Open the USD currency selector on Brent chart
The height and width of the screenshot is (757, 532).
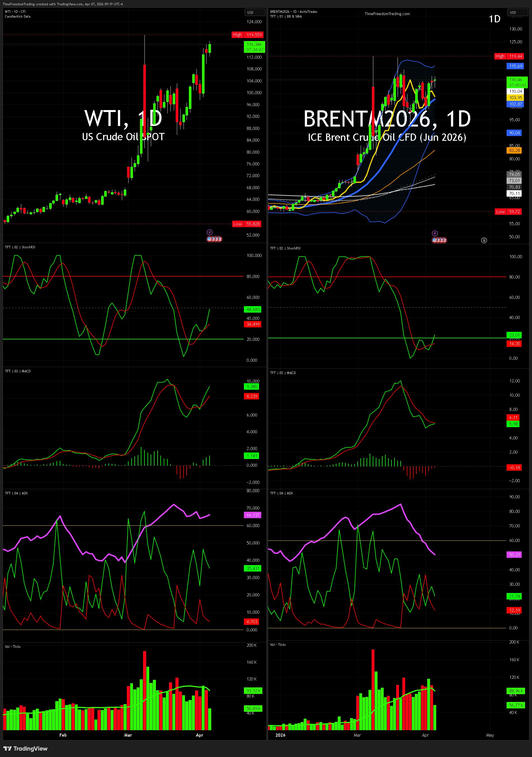[517, 13]
